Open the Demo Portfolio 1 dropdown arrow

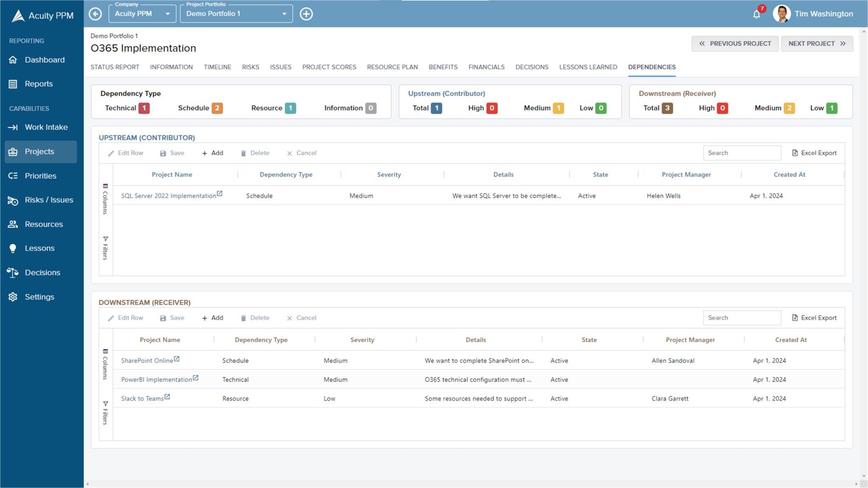click(x=284, y=14)
